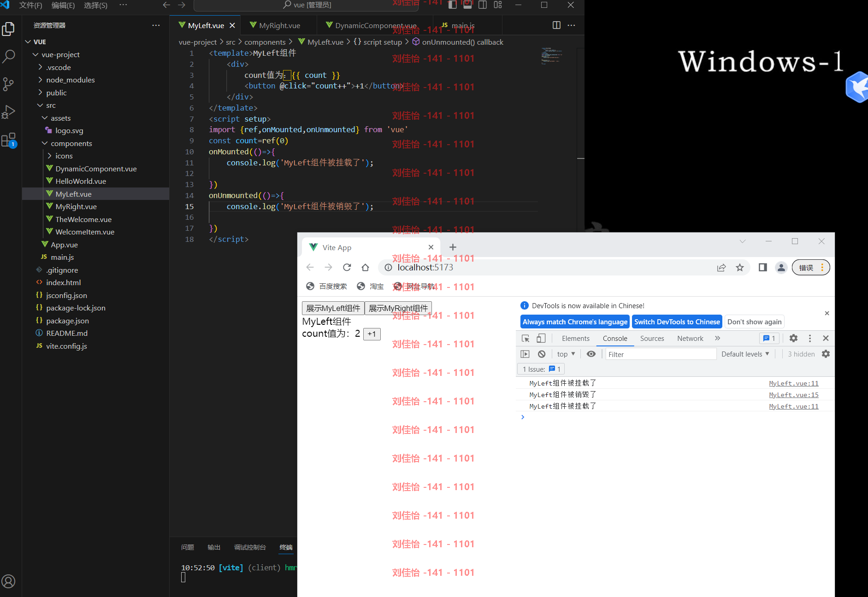The height and width of the screenshot is (597, 868).
Task: Click Don't show again
Action: [754, 322]
